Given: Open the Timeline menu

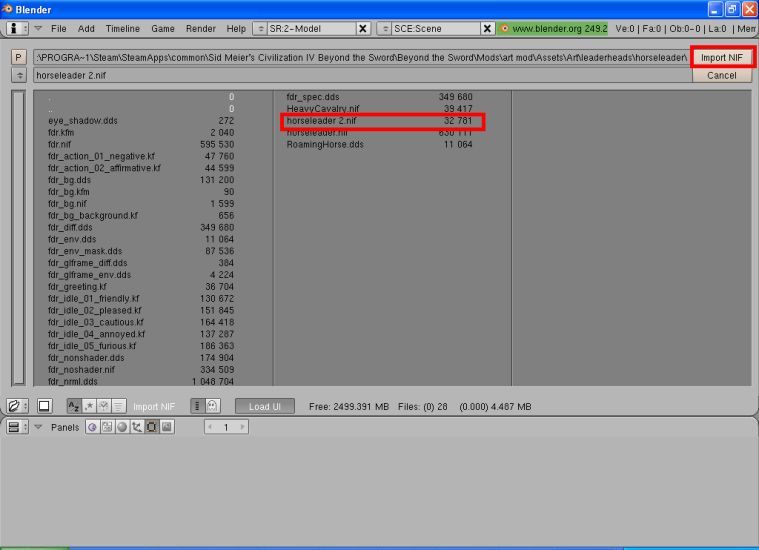Looking at the screenshot, I should click(122, 29).
